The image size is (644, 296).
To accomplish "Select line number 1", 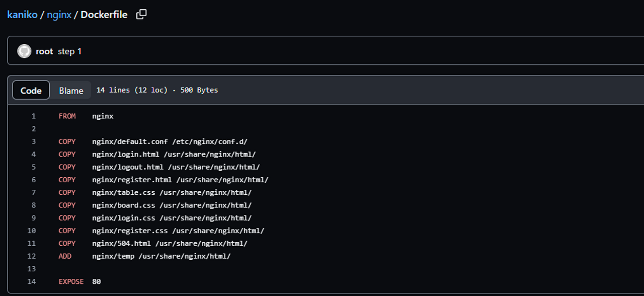I will click(x=34, y=116).
